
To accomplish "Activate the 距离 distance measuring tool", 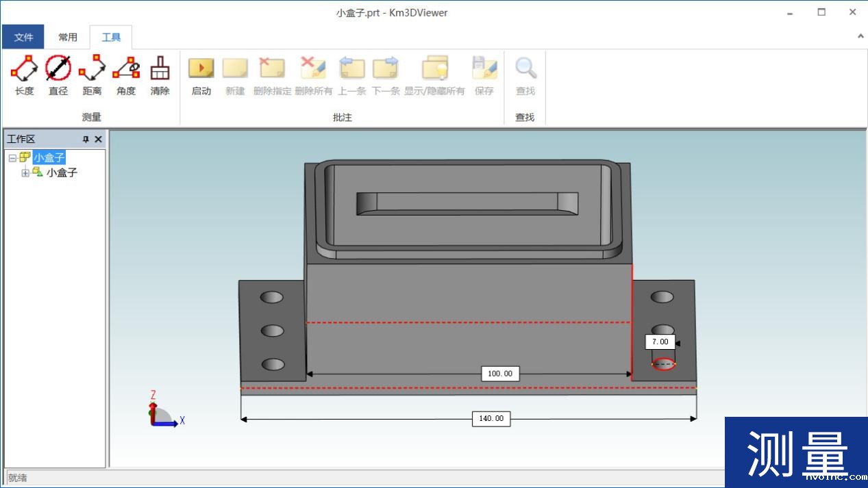I will (91, 75).
